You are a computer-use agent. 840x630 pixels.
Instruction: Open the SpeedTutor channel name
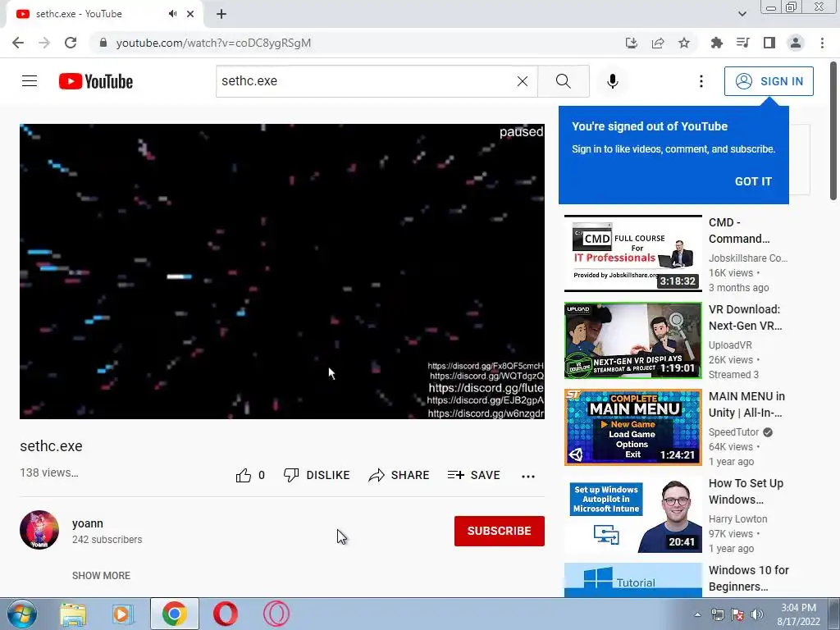click(x=734, y=431)
